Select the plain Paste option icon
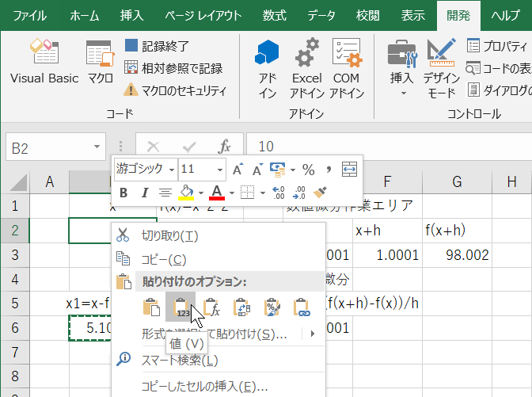Screen dimensions: 532x397 pos(151,307)
